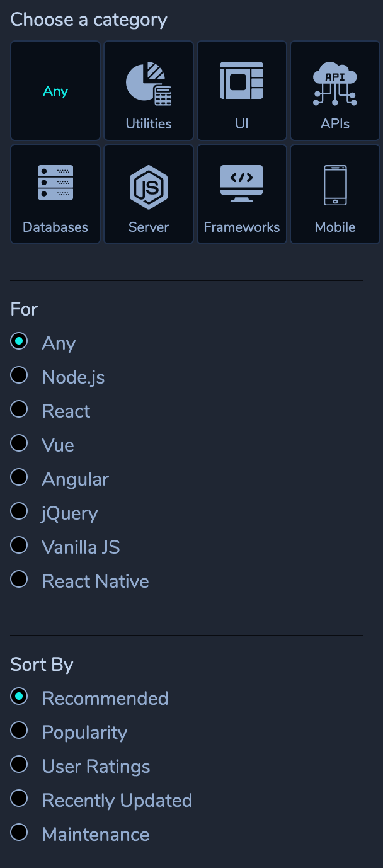Sort by User Ratings
Screen dimensions: 383x868
coord(20,765)
